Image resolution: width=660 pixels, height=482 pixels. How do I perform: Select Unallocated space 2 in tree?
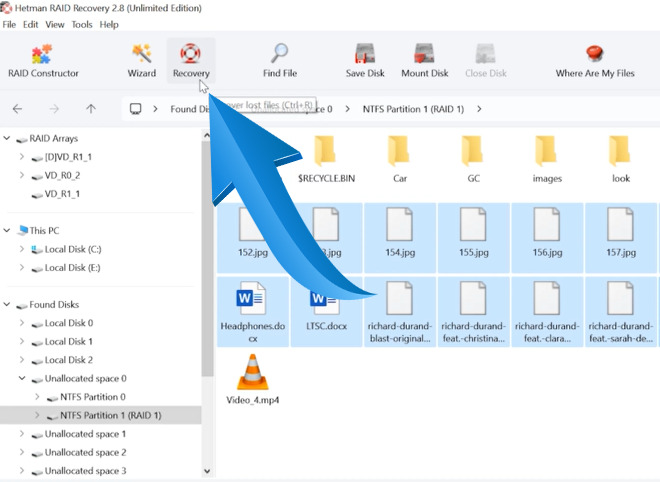click(x=85, y=452)
